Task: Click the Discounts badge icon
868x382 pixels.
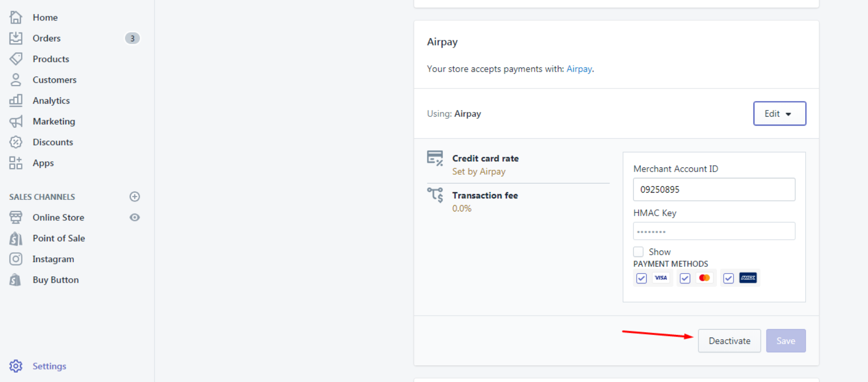Action: click(16, 142)
